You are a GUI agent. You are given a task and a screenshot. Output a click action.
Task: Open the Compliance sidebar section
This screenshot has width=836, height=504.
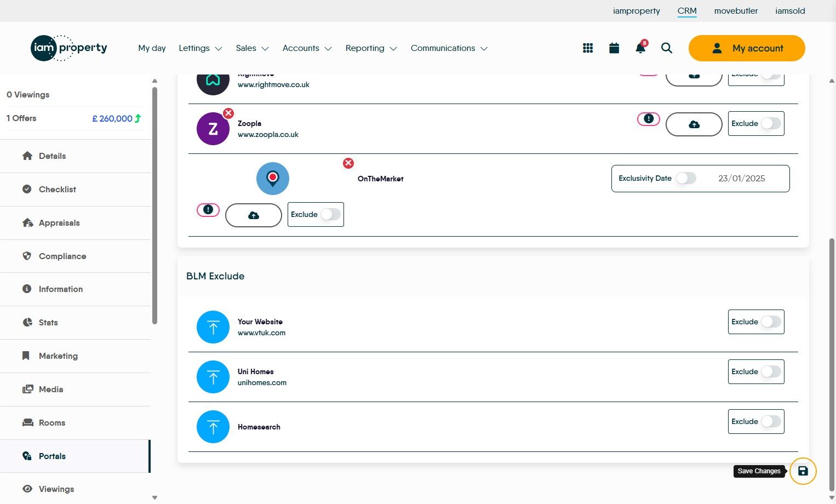click(x=76, y=256)
